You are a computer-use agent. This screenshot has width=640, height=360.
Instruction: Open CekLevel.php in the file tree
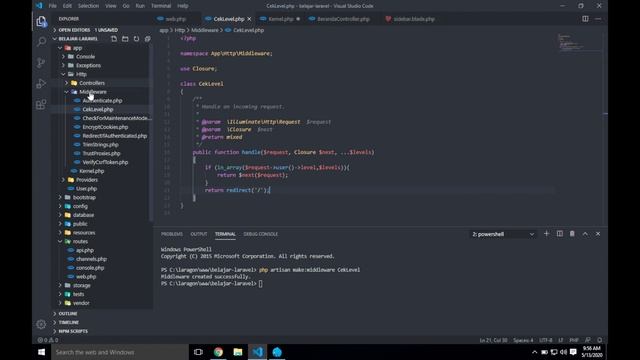[x=98, y=109]
